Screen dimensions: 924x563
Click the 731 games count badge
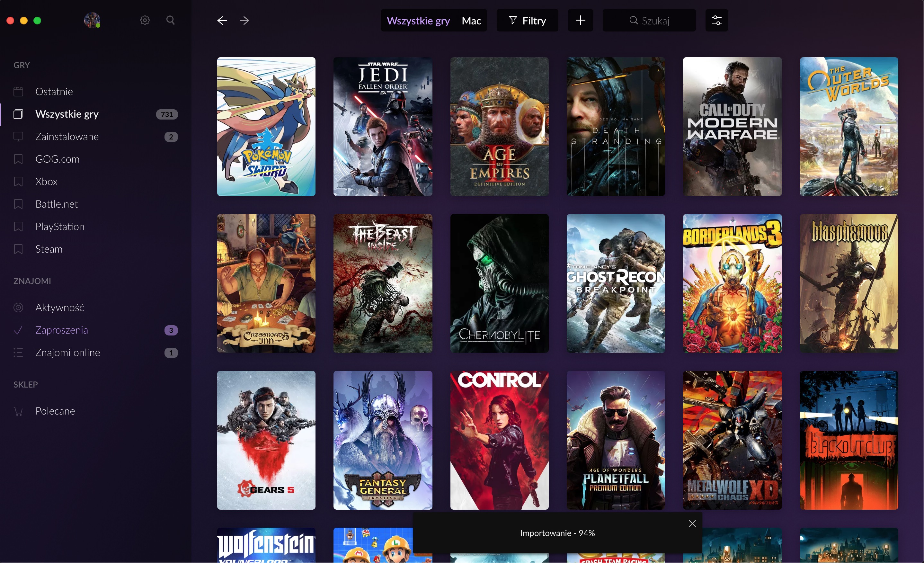pos(166,114)
